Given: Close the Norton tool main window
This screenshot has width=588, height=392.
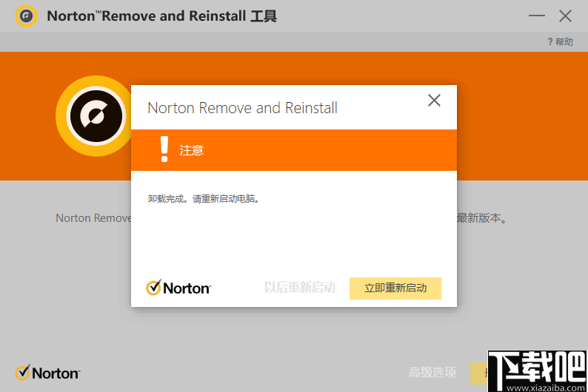Looking at the screenshot, I should tap(565, 16).
